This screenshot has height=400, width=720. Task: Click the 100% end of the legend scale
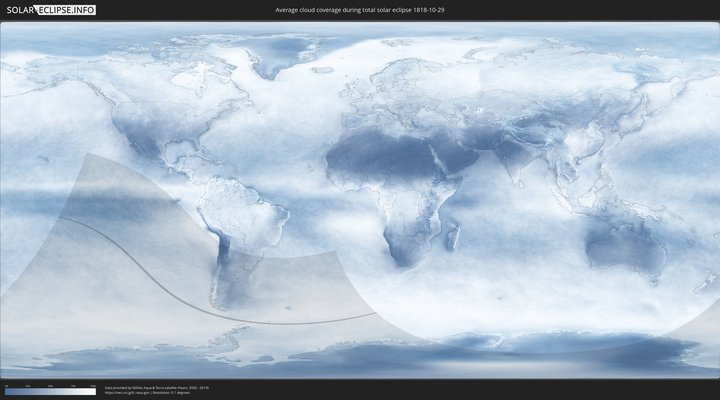click(95, 392)
